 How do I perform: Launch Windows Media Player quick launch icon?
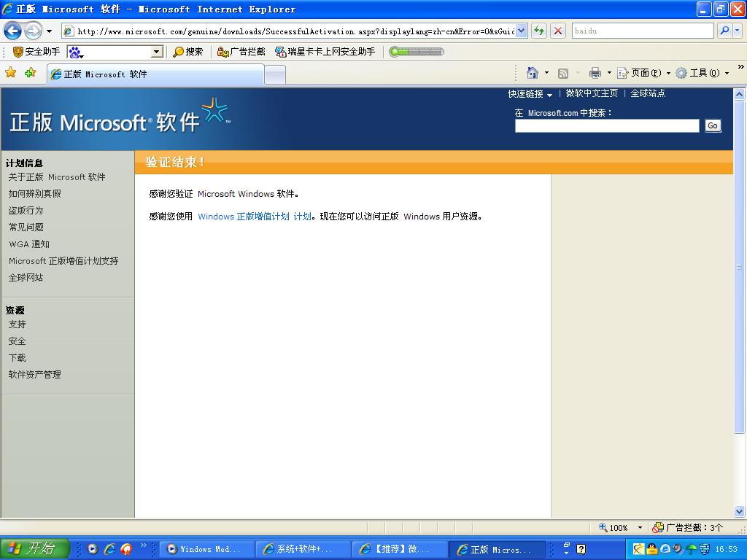(93, 549)
